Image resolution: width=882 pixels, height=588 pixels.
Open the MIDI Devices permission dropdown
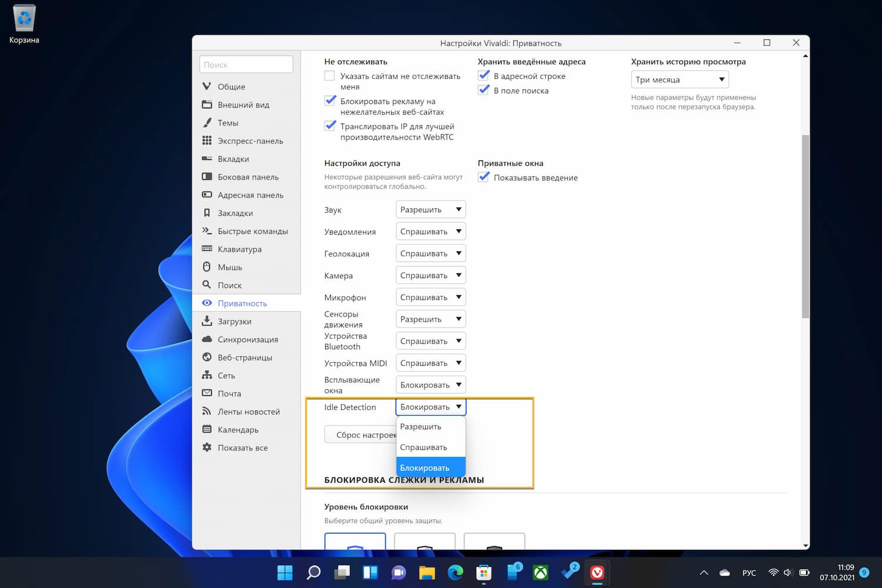tap(431, 363)
